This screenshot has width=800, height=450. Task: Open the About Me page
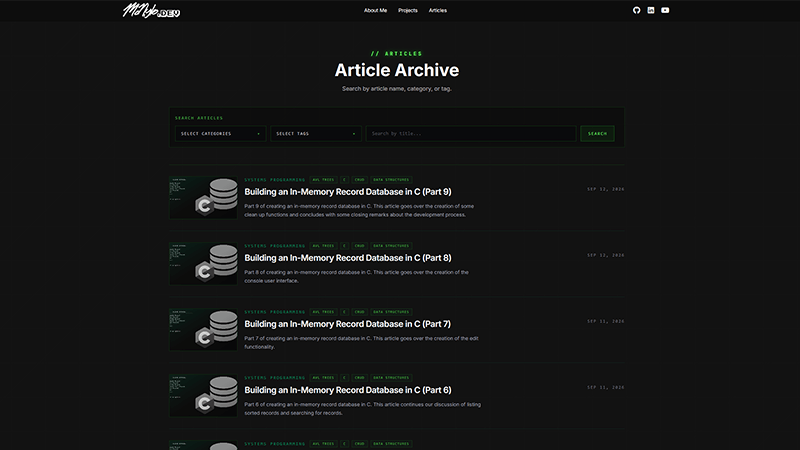[x=375, y=10]
